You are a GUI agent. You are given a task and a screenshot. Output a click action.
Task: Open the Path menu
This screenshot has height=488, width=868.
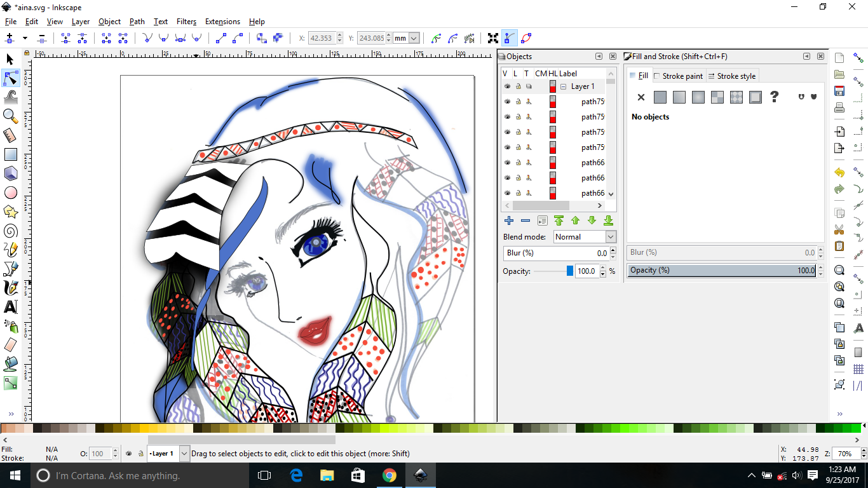pyautogui.click(x=137, y=22)
